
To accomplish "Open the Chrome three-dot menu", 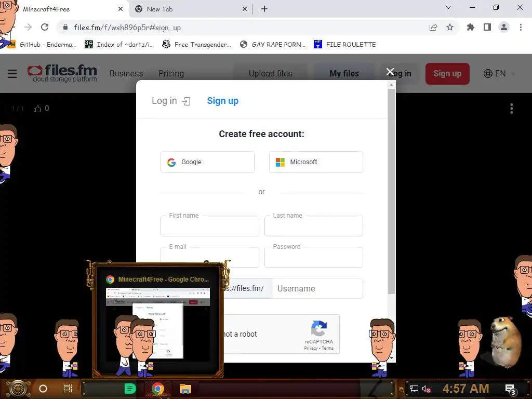I will [x=521, y=27].
